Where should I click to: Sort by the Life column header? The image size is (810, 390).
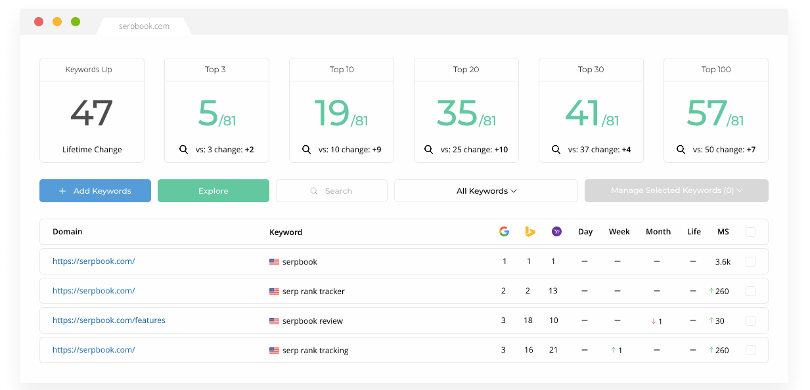coord(694,232)
